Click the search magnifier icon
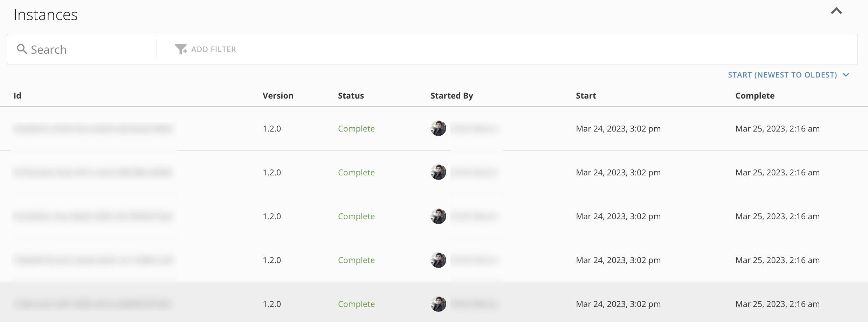 pos(22,49)
